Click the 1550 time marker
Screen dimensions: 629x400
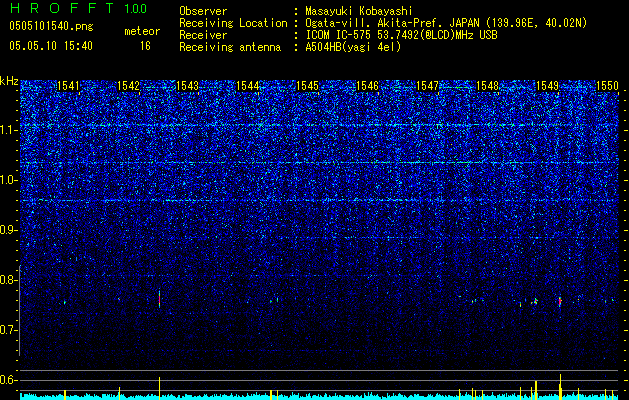click(607, 86)
